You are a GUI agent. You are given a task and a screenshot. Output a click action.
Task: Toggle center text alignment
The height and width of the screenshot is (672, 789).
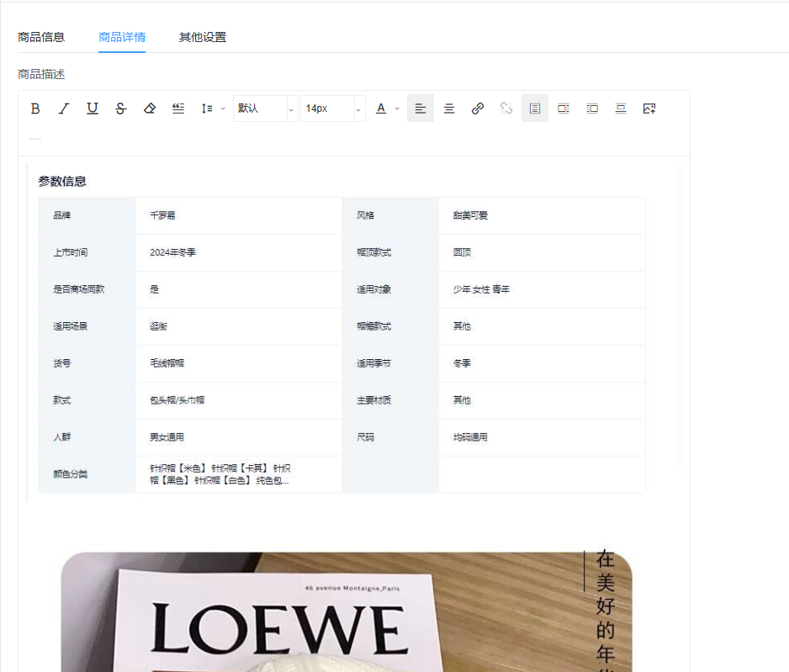tap(449, 108)
